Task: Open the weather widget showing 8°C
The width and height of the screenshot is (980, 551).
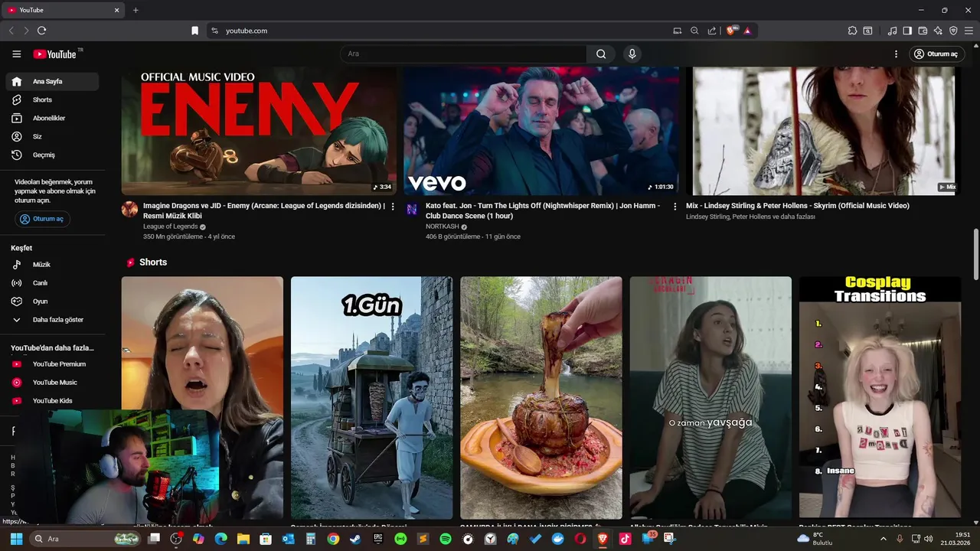Action: (815, 539)
